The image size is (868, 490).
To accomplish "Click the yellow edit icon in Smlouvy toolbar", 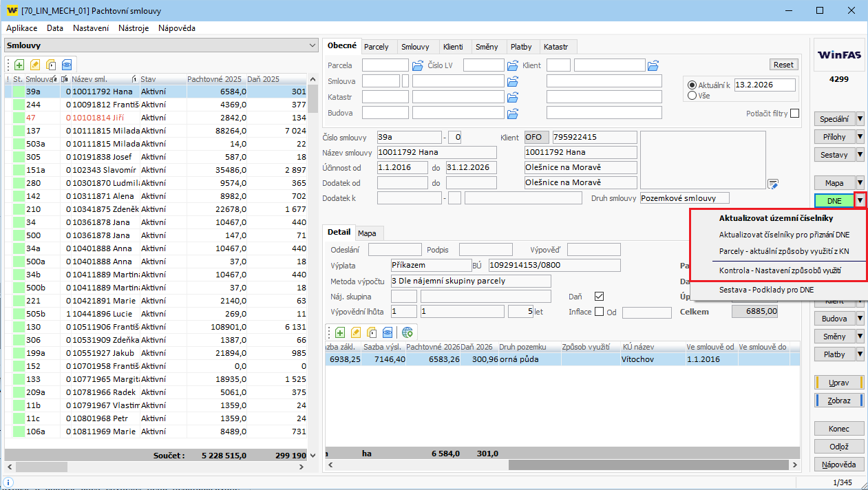I will pyautogui.click(x=35, y=64).
